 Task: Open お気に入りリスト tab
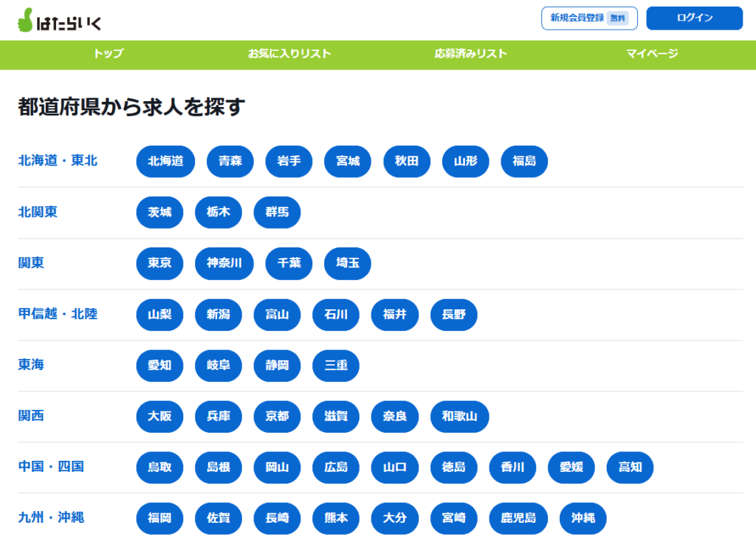coord(289,53)
